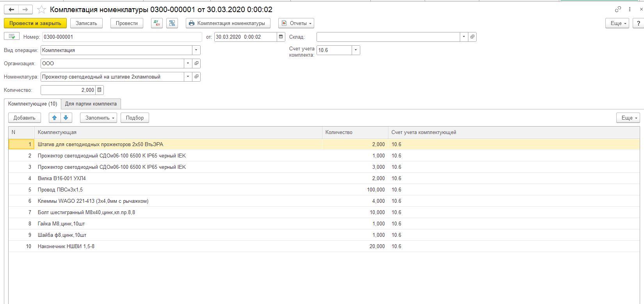Select row Наконечник НШВИ 1,5-8

pos(324,246)
